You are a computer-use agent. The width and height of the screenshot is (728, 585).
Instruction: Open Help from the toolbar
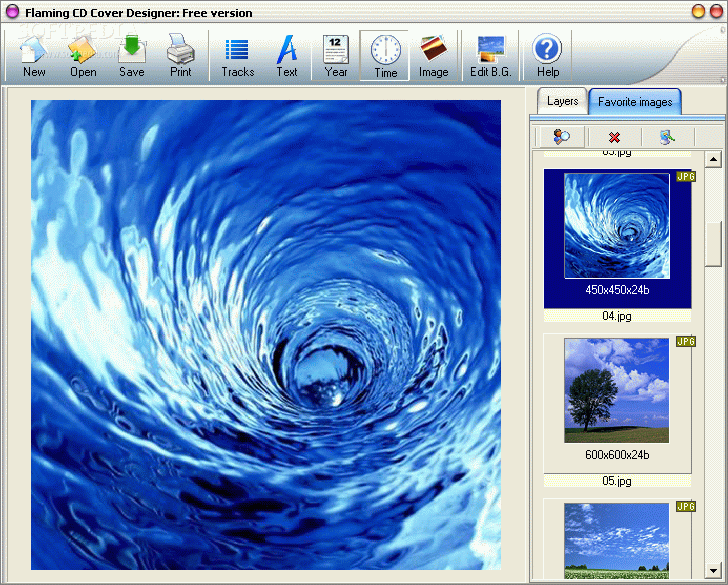click(x=548, y=56)
